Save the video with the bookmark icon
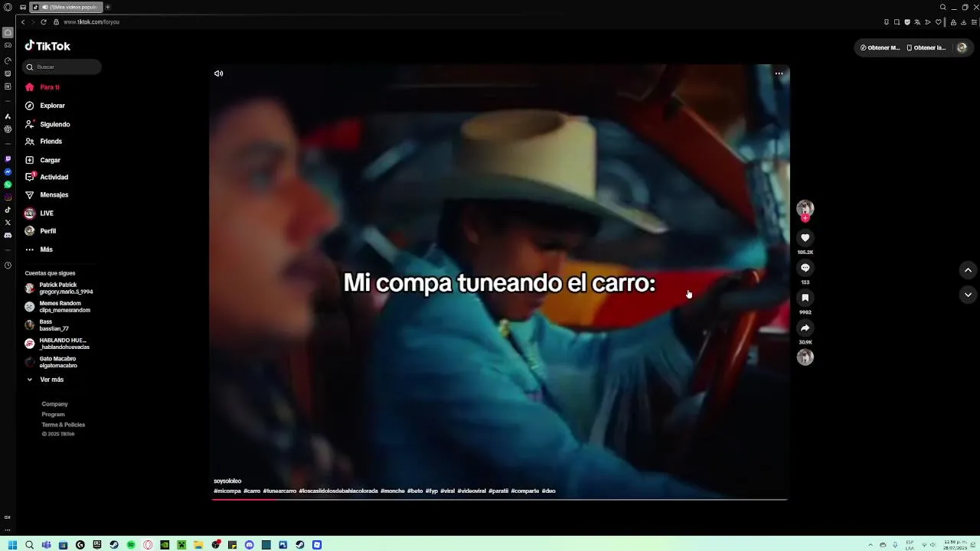Image resolution: width=980 pixels, height=551 pixels. point(805,298)
